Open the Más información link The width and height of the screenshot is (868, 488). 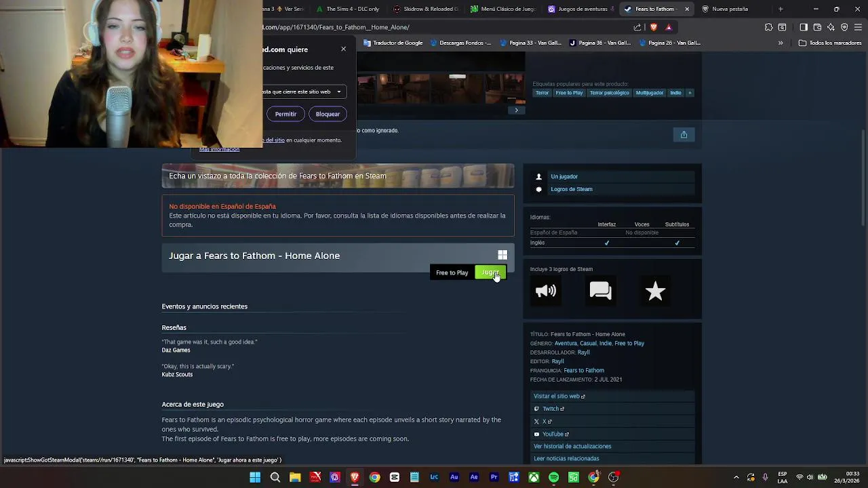point(219,149)
